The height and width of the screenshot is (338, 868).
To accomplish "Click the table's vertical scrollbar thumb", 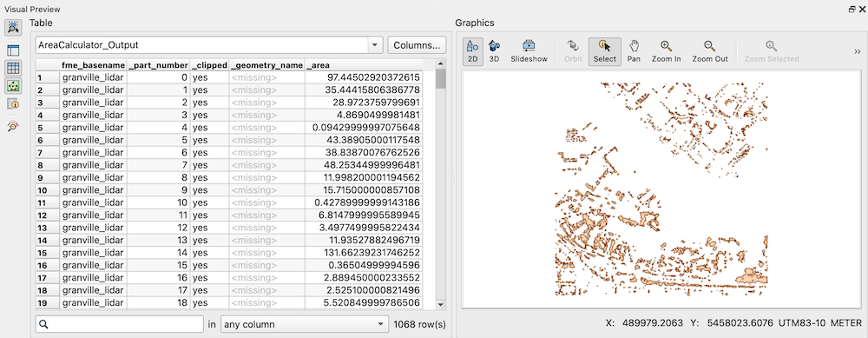I will click(x=441, y=78).
